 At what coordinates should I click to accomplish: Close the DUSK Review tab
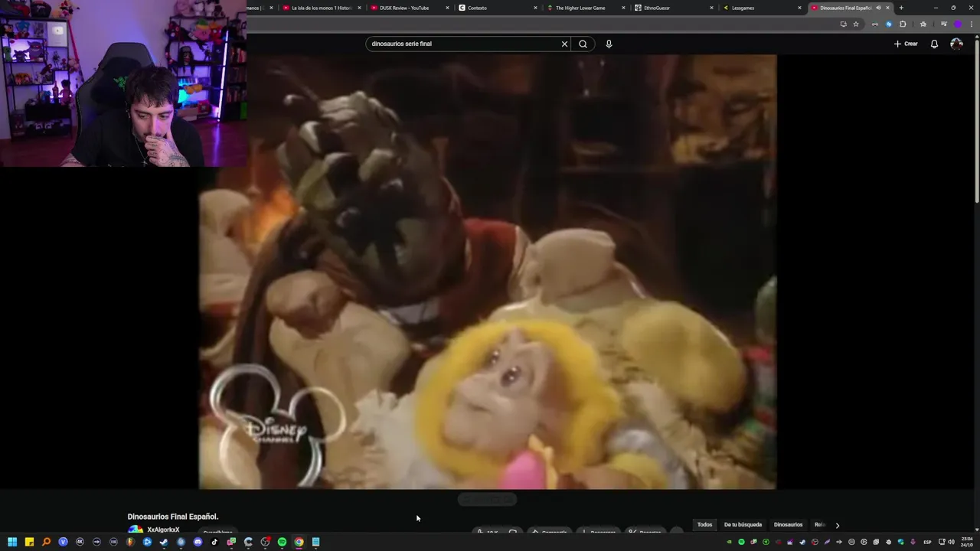point(447,8)
